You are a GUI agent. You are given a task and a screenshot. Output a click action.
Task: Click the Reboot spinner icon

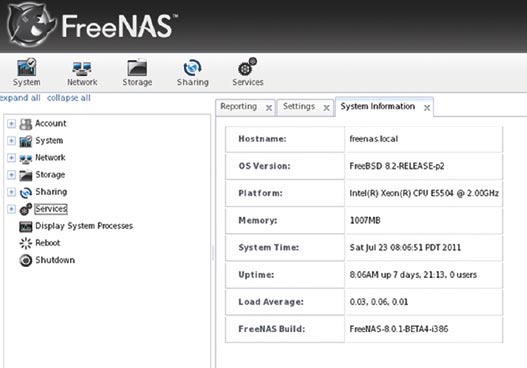[x=26, y=243]
